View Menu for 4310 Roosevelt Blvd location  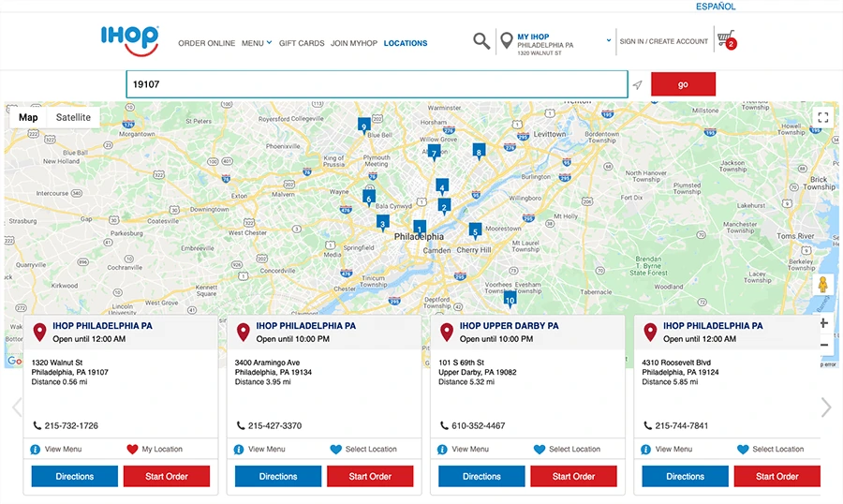[x=673, y=449]
